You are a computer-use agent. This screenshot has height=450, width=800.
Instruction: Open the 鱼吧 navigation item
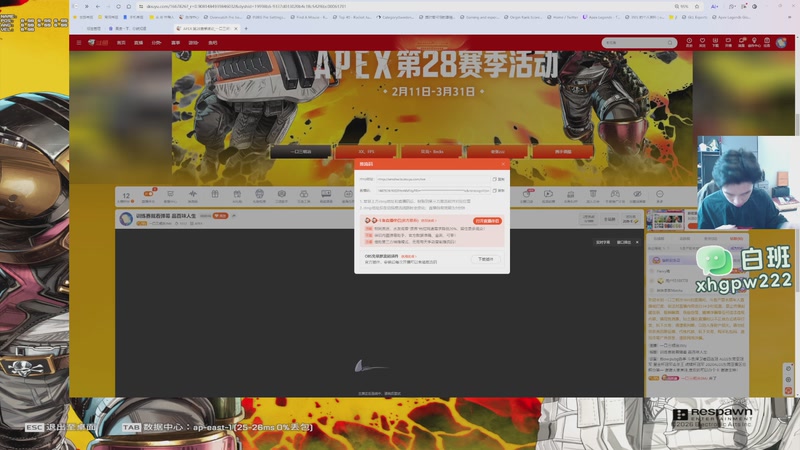coord(213,43)
